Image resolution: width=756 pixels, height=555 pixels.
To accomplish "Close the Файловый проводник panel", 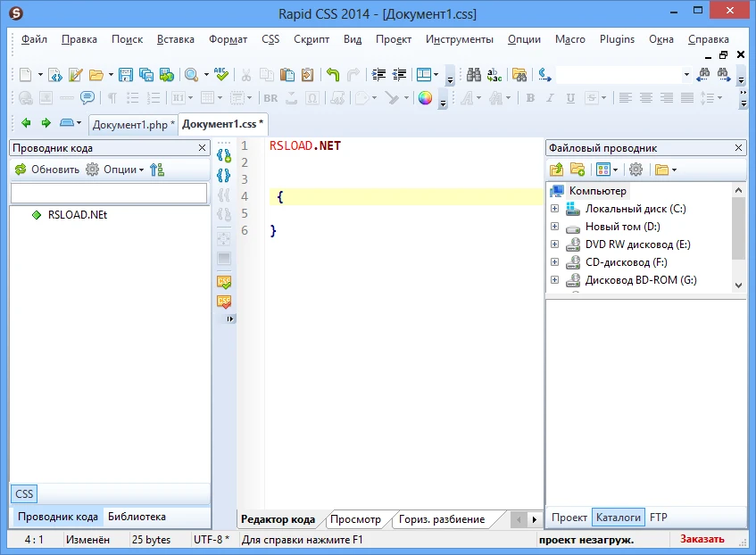I will (738, 148).
